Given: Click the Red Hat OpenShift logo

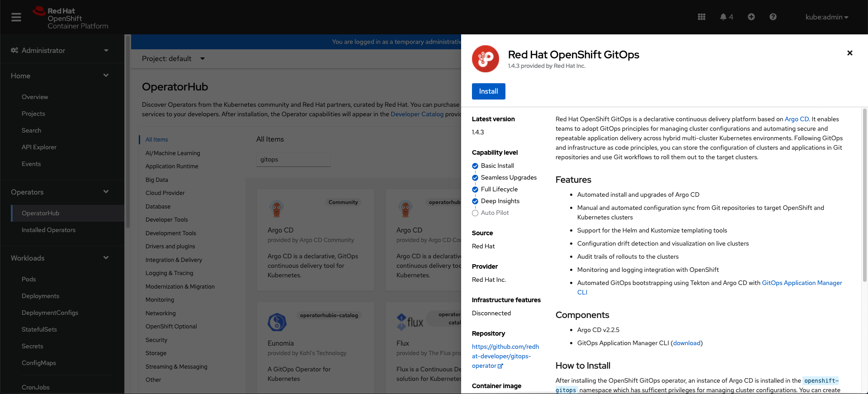Looking at the screenshot, I should [71, 18].
